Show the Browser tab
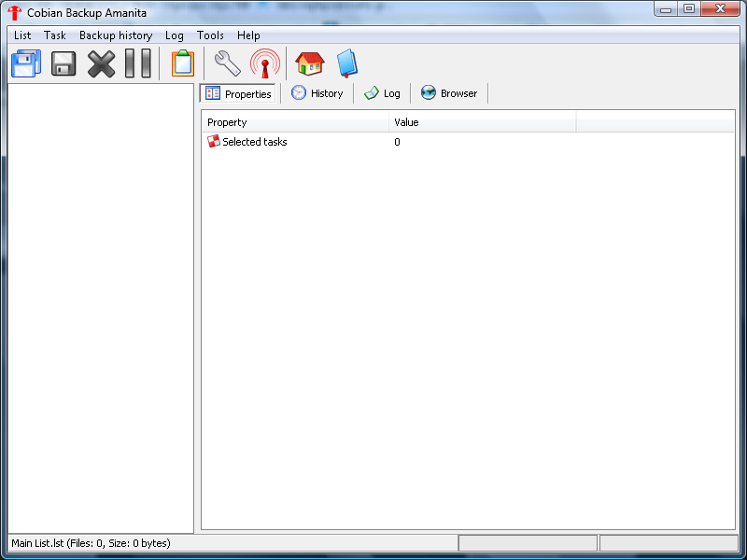747x560 pixels. click(x=449, y=93)
